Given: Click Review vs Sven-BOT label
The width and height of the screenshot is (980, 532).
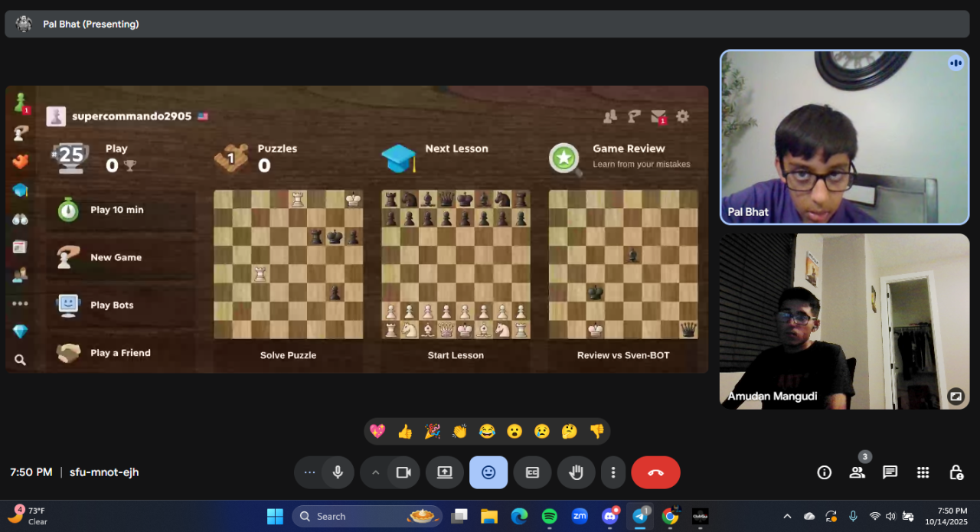Looking at the screenshot, I should pos(623,355).
